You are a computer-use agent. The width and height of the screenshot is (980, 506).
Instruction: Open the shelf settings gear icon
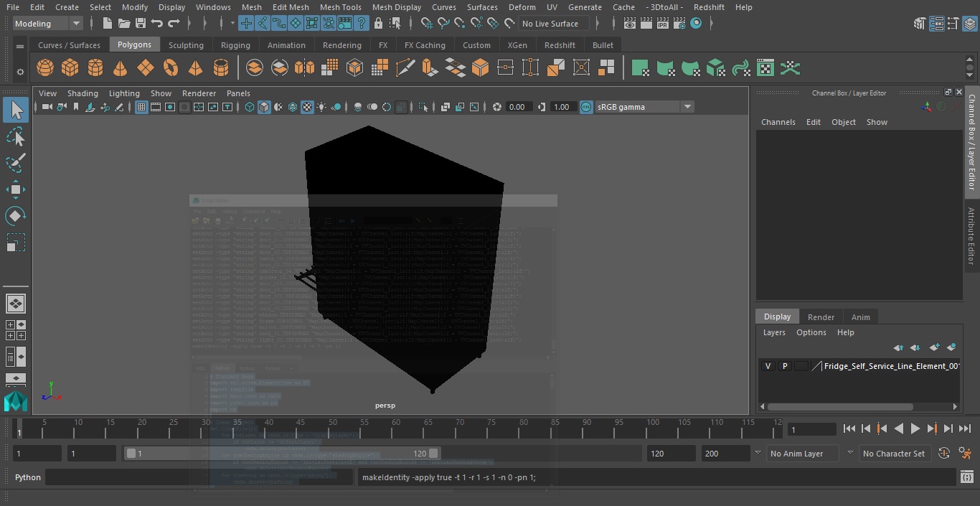(20, 71)
